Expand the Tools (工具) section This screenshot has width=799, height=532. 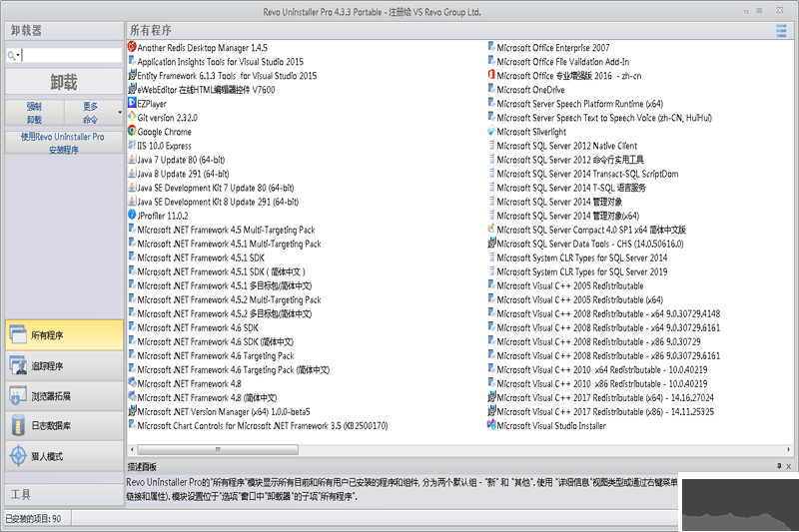64,494
